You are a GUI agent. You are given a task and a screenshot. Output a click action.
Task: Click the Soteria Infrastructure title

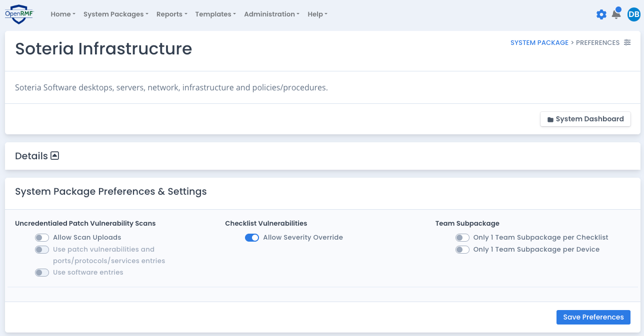[x=103, y=48]
